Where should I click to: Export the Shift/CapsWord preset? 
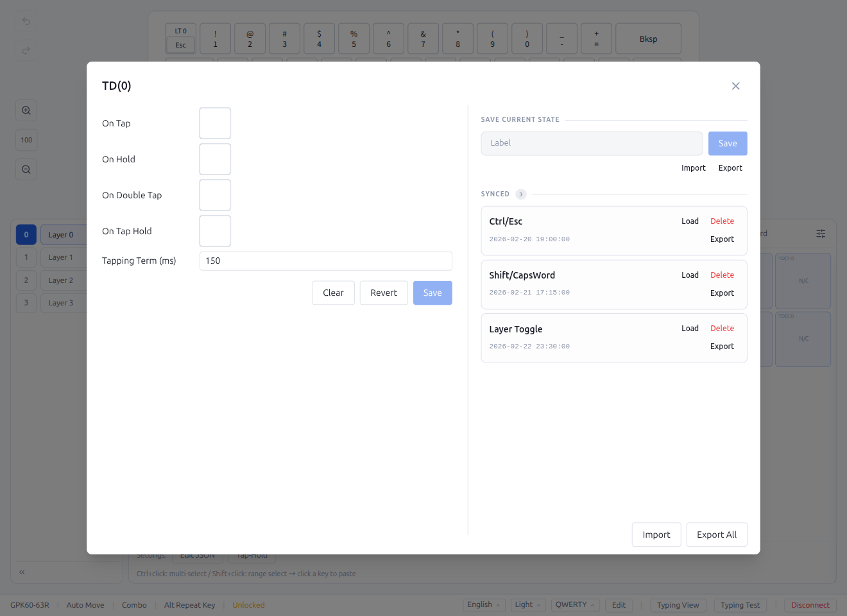722,293
